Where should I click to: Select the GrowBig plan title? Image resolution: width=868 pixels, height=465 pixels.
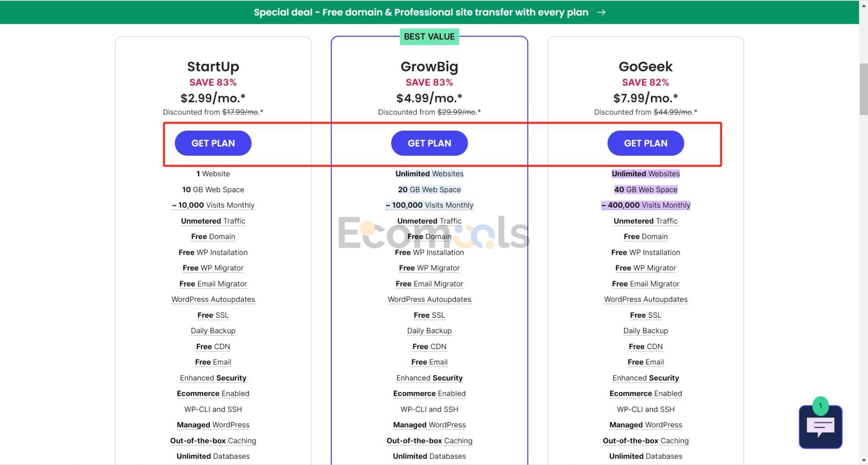coord(429,66)
